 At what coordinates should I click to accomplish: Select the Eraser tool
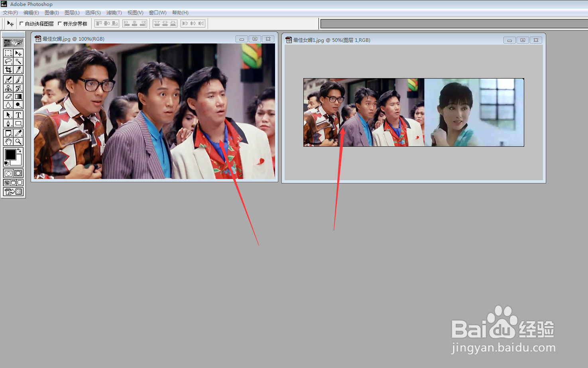pyautogui.click(x=8, y=96)
